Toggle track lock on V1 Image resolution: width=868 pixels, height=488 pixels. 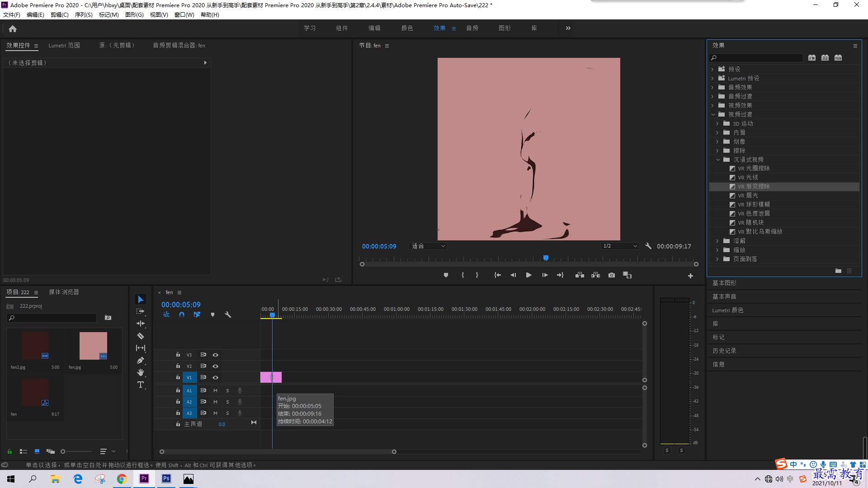[x=178, y=377]
